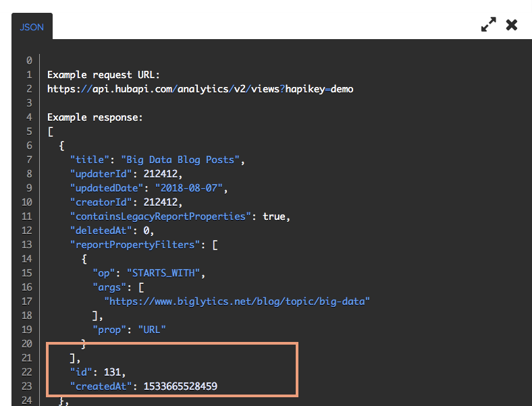The height and width of the screenshot is (406, 532).
Task: Click line number 0 in the gutter
Action: [x=29, y=61]
